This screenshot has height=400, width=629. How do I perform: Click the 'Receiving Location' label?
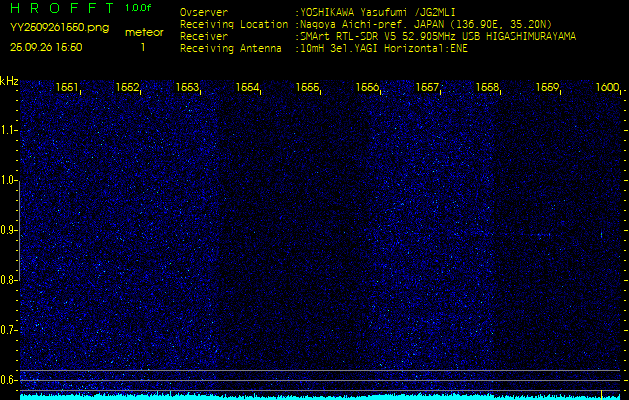click(x=234, y=24)
